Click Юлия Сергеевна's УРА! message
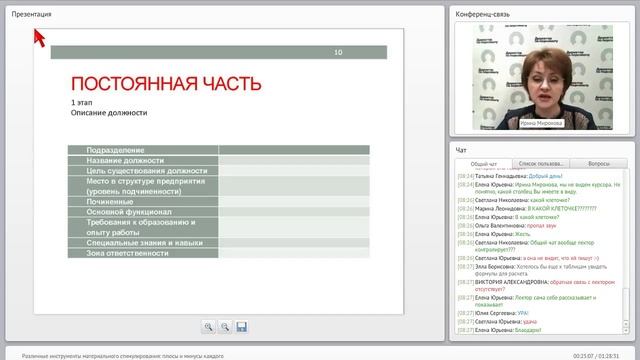Viewport: 640px width, 360px height. (x=493, y=313)
